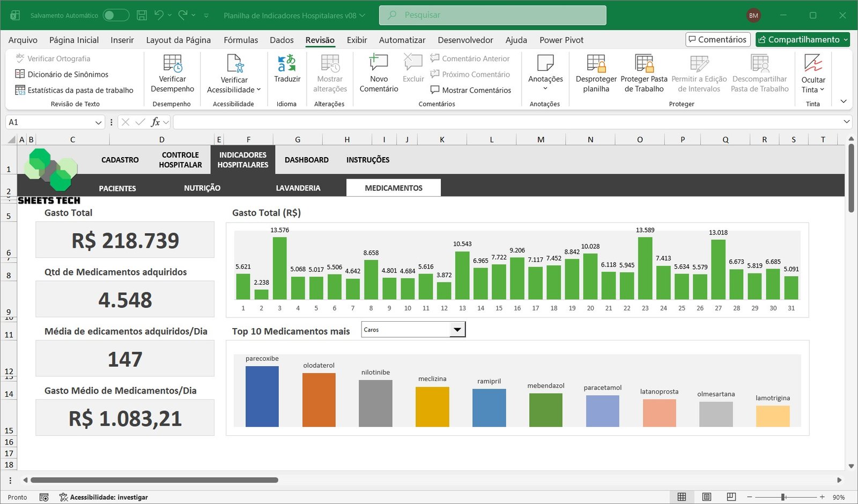Click the zoom slider handle
This screenshot has height=504, width=858.
783,497
